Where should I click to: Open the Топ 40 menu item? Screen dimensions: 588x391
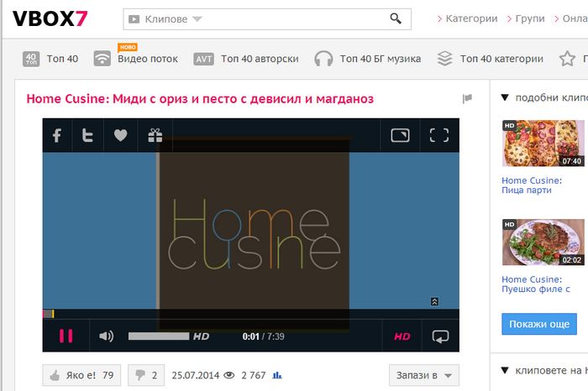(x=50, y=59)
